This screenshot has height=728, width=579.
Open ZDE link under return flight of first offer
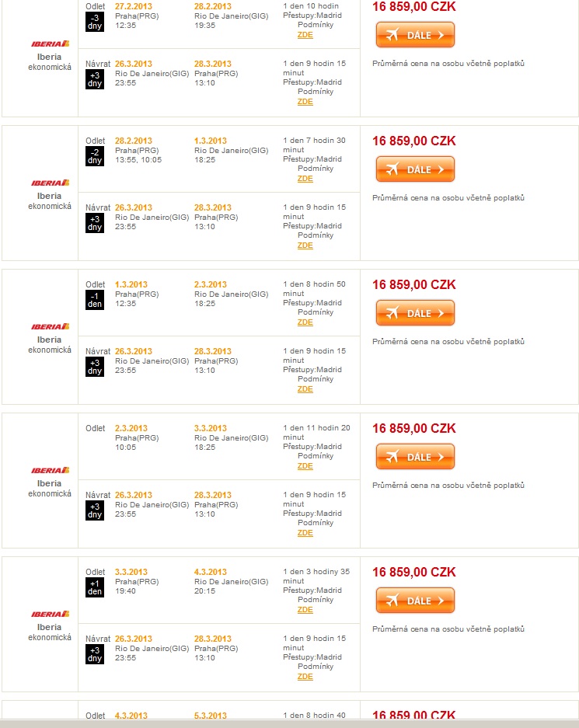(305, 102)
